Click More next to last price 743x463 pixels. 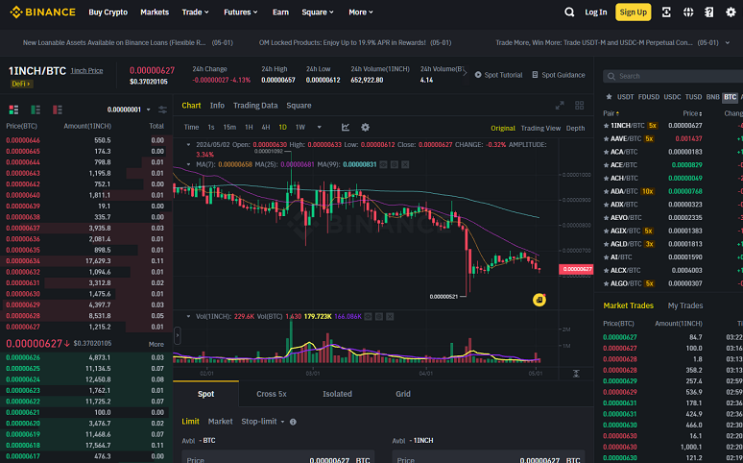(156, 344)
